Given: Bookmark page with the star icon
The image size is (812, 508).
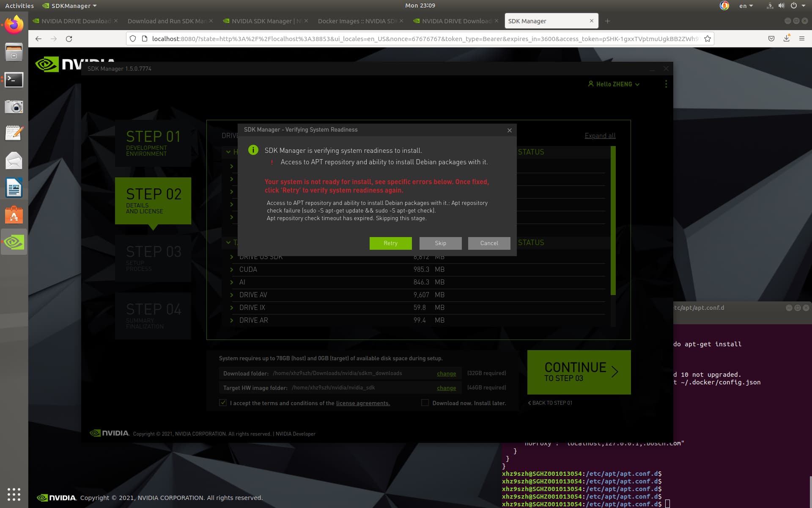Looking at the screenshot, I should pos(708,39).
